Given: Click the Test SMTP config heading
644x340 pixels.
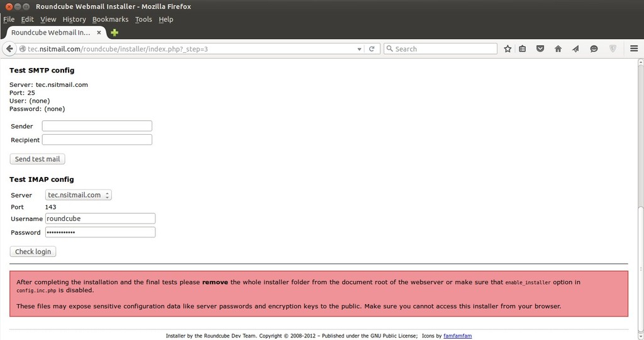Looking at the screenshot, I should click(42, 71).
